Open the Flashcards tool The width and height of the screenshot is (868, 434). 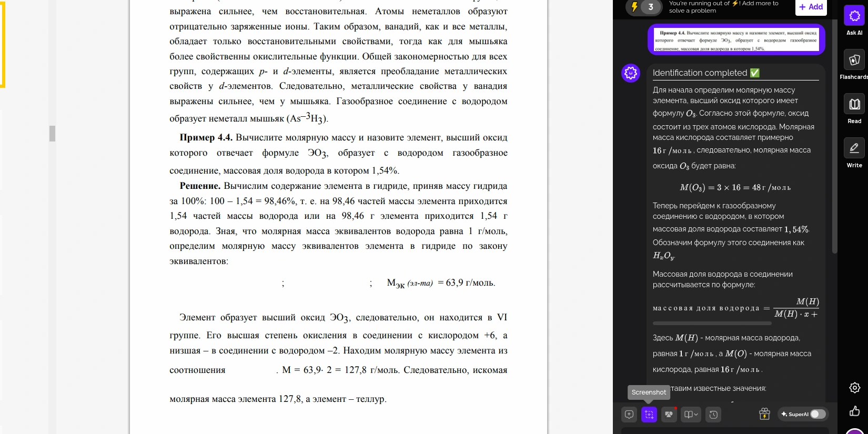(x=854, y=60)
